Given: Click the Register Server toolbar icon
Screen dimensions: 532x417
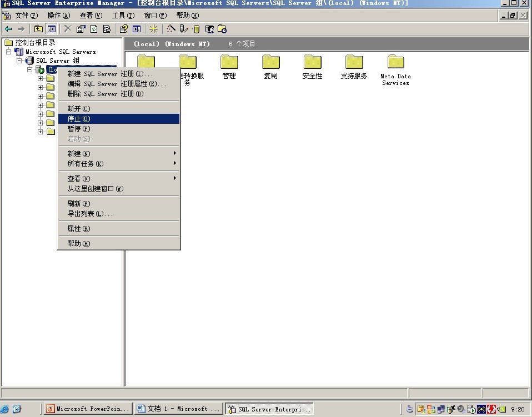Looking at the screenshot, I should pos(184,29).
